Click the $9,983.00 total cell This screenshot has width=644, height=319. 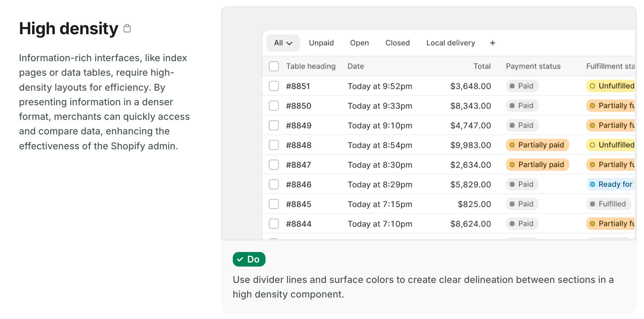[x=471, y=145]
